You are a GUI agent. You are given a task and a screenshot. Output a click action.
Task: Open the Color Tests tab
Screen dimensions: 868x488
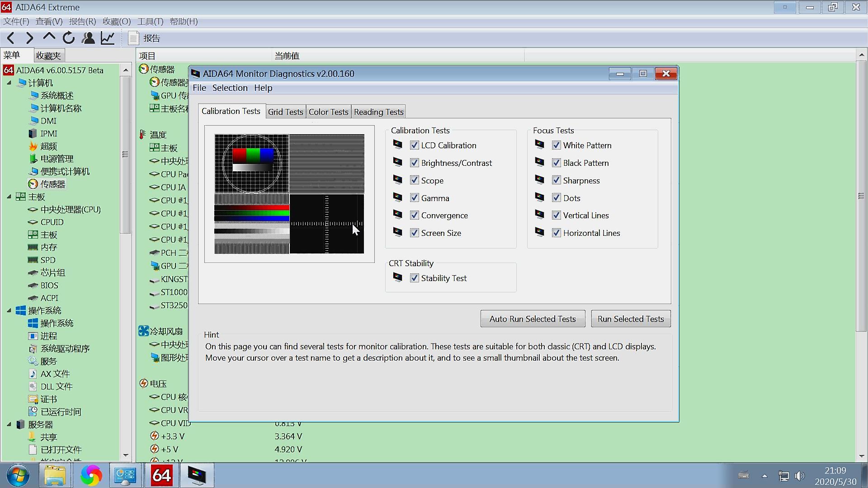329,112
